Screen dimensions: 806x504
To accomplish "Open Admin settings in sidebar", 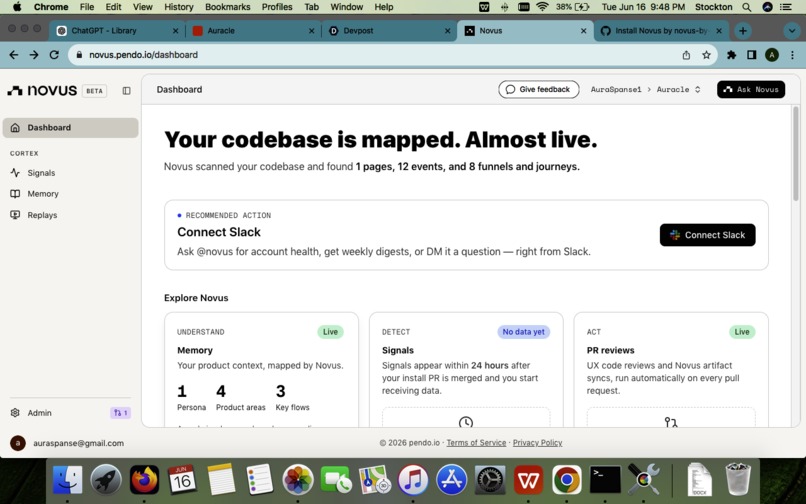I will [x=39, y=412].
